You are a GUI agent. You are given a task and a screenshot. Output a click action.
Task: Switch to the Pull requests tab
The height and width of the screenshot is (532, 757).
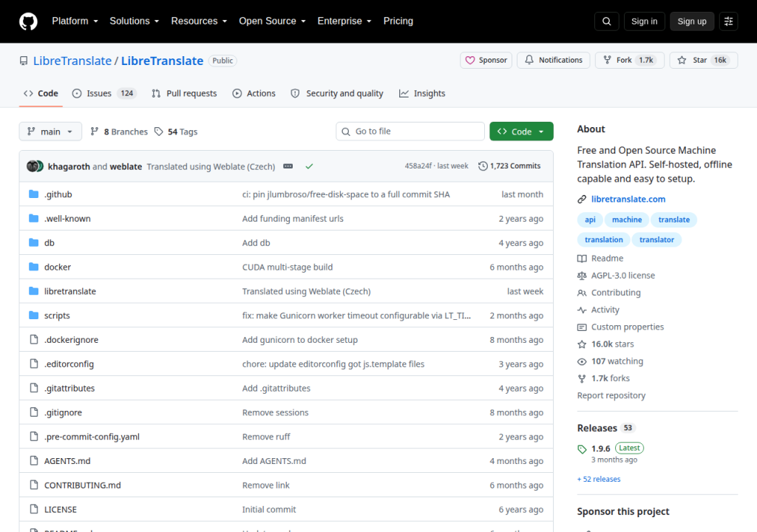[x=184, y=93]
